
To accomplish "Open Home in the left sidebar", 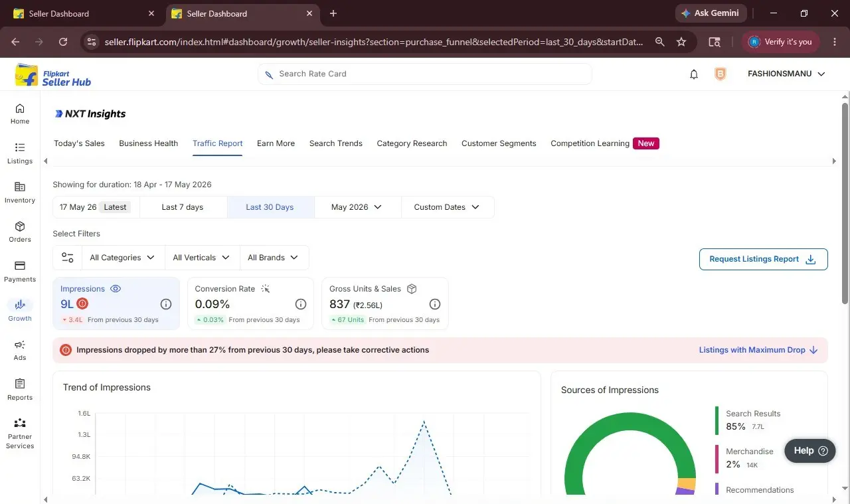I will [x=20, y=114].
